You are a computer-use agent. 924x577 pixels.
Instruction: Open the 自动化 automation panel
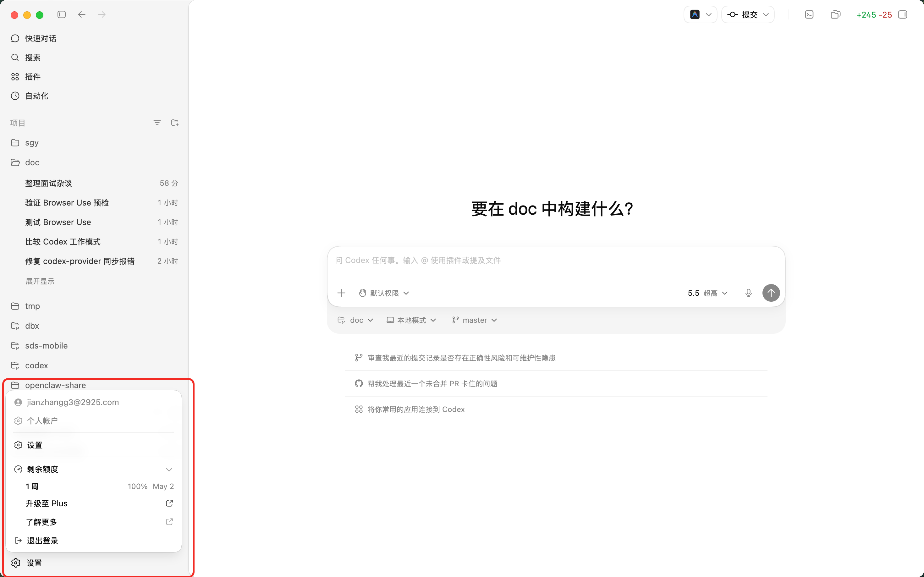click(36, 96)
